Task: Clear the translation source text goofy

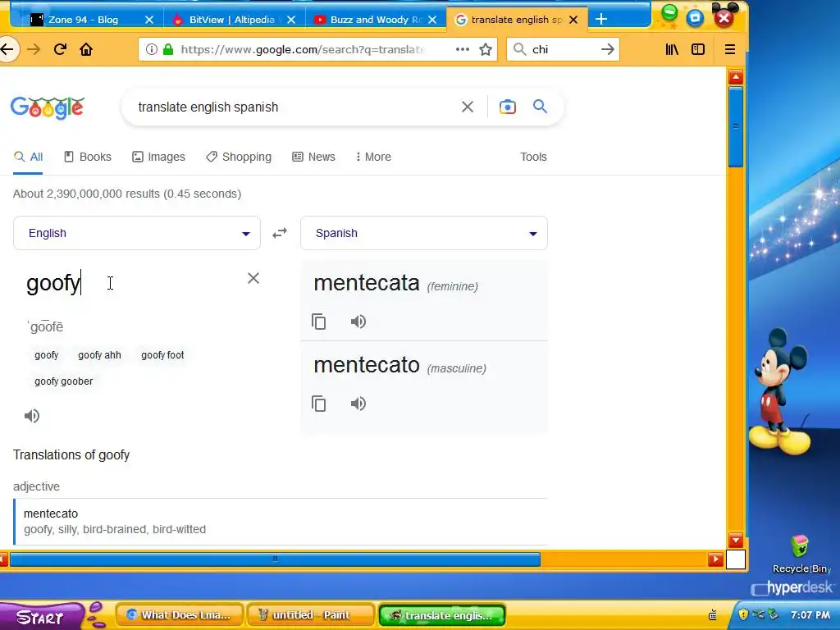Action: [253, 278]
